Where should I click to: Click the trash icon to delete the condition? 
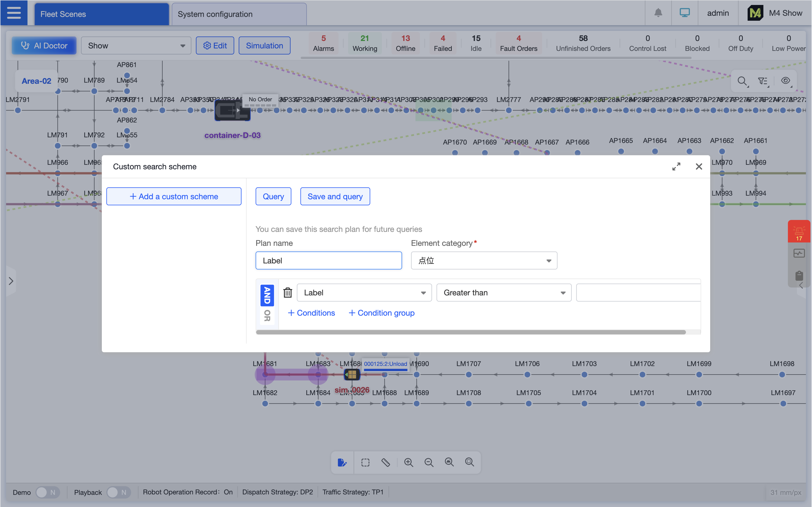pyautogui.click(x=287, y=293)
